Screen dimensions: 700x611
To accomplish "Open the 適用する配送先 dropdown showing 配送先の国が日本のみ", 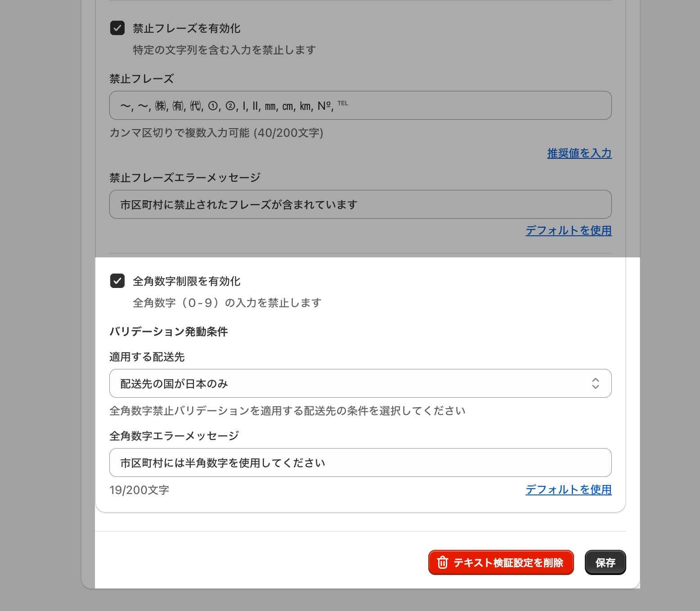I will click(360, 383).
